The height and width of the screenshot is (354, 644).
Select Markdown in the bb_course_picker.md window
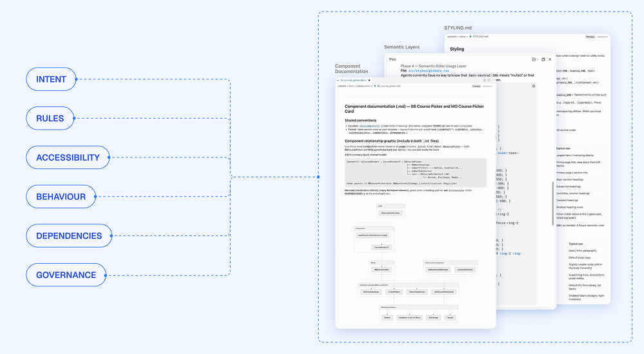488,86
